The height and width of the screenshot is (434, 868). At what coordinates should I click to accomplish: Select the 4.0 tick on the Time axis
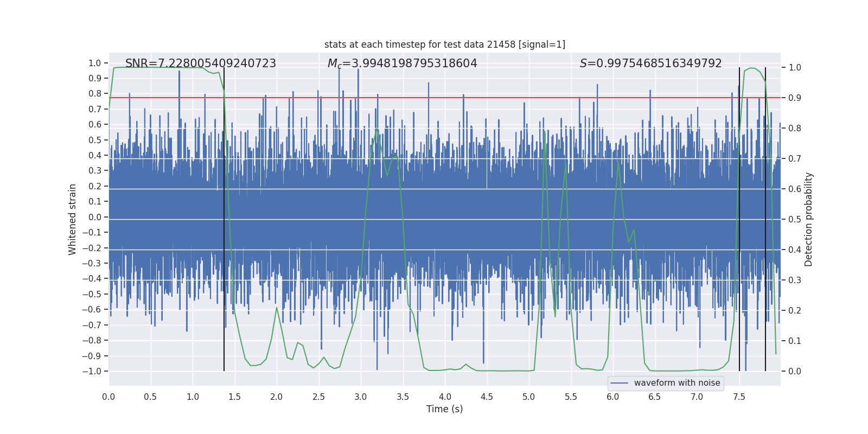[445, 397]
